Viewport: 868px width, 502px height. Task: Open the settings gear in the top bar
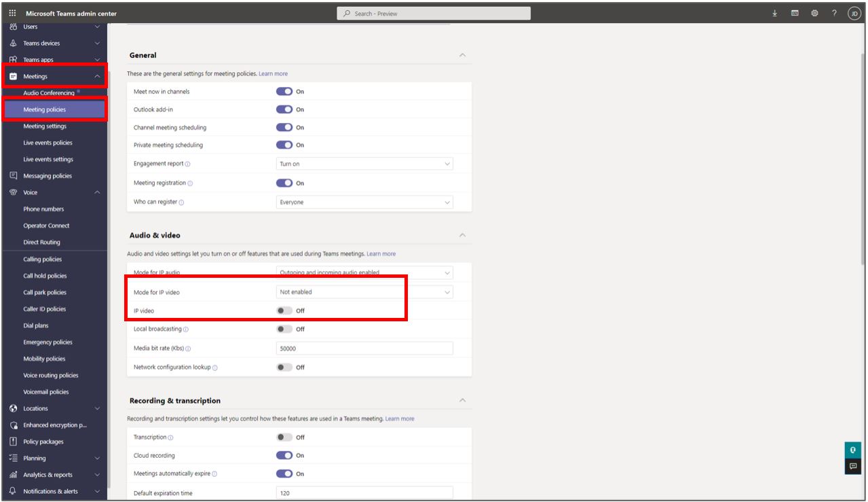pyautogui.click(x=813, y=13)
